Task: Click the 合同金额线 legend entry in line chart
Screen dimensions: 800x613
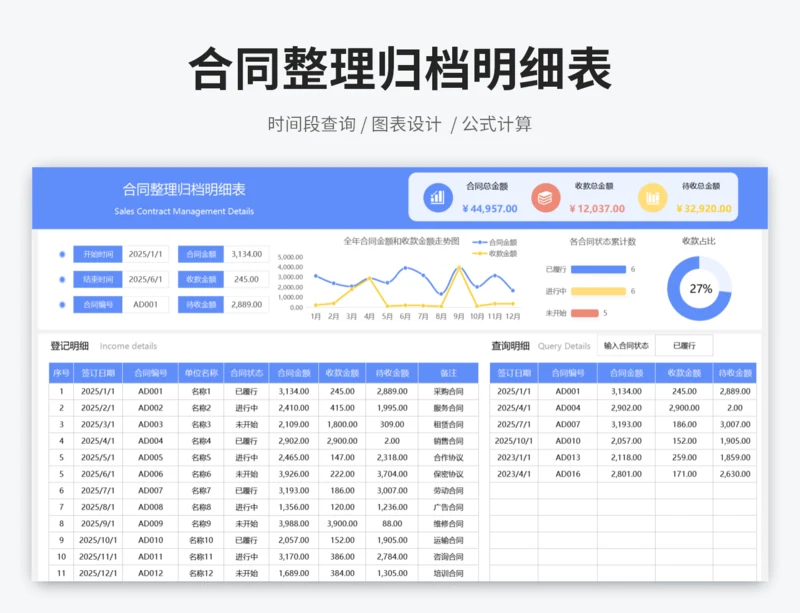Action: click(495, 242)
